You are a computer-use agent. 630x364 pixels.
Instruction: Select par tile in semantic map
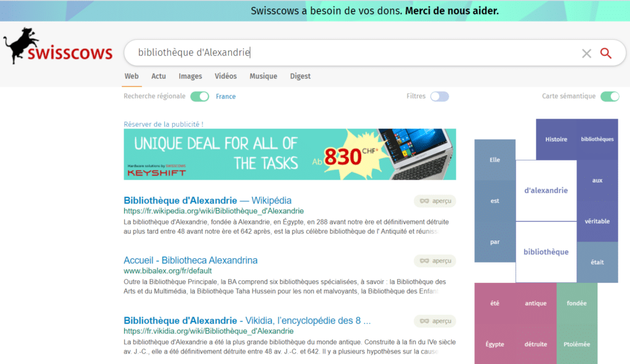click(x=495, y=242)
